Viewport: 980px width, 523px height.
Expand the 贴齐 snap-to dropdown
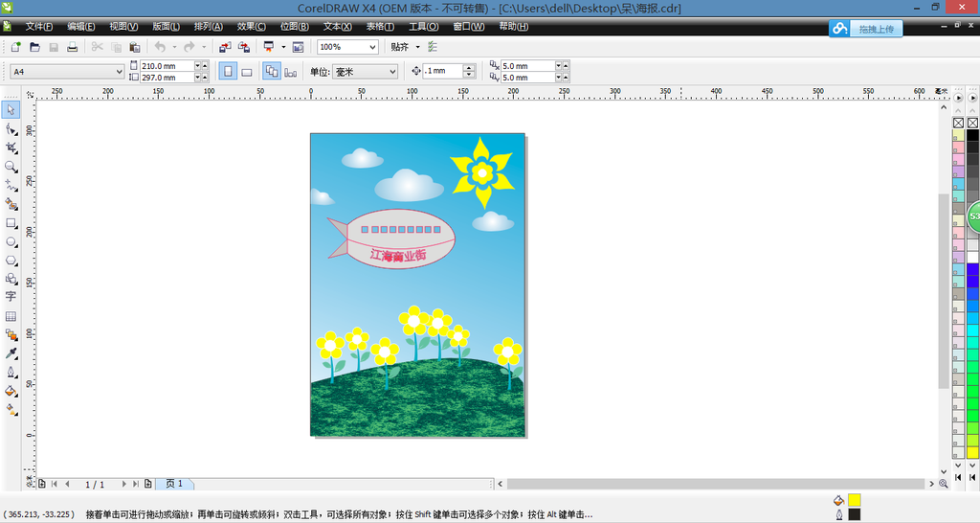pos(418,47)
